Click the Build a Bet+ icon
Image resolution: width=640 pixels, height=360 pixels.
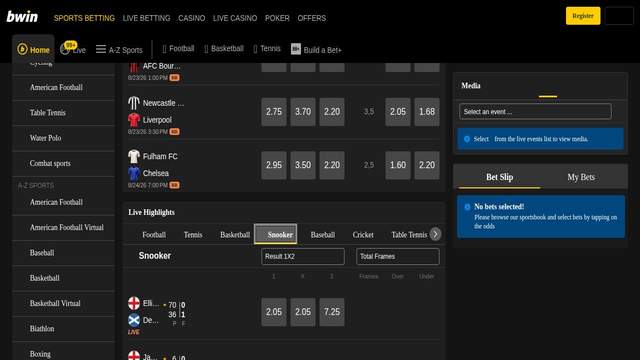296,49
